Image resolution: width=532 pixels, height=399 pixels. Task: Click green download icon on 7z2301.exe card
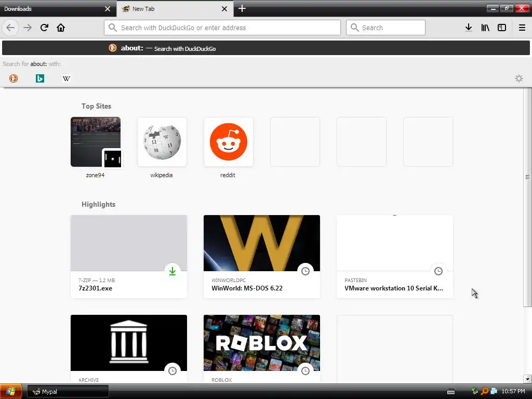pos(172,271)
